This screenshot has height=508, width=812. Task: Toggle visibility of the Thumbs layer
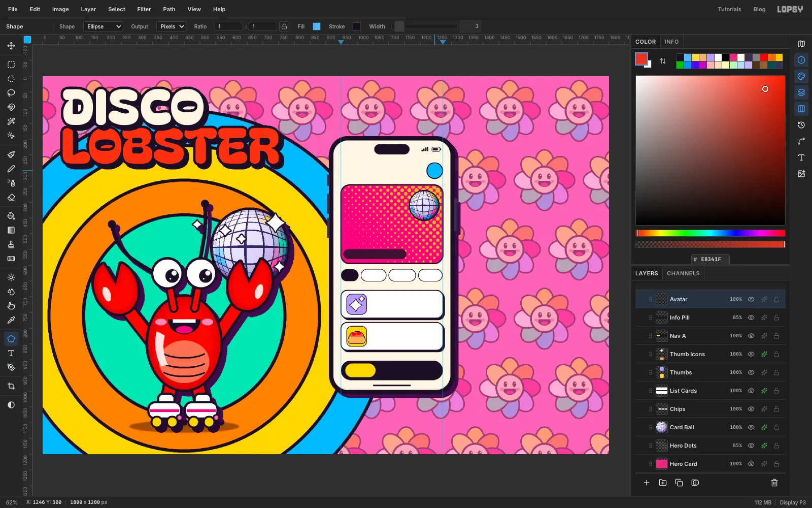tap(751, 372)
